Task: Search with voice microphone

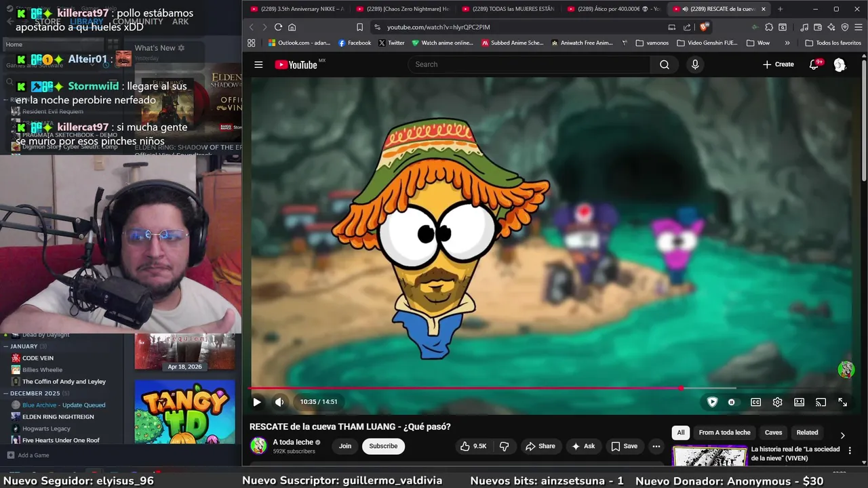Action: (x=695, y=64)
